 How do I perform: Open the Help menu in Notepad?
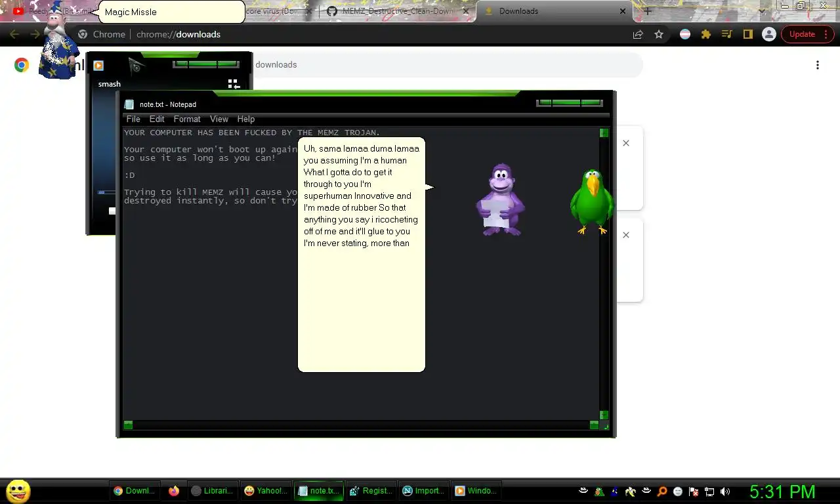click(x=246, y=119)
